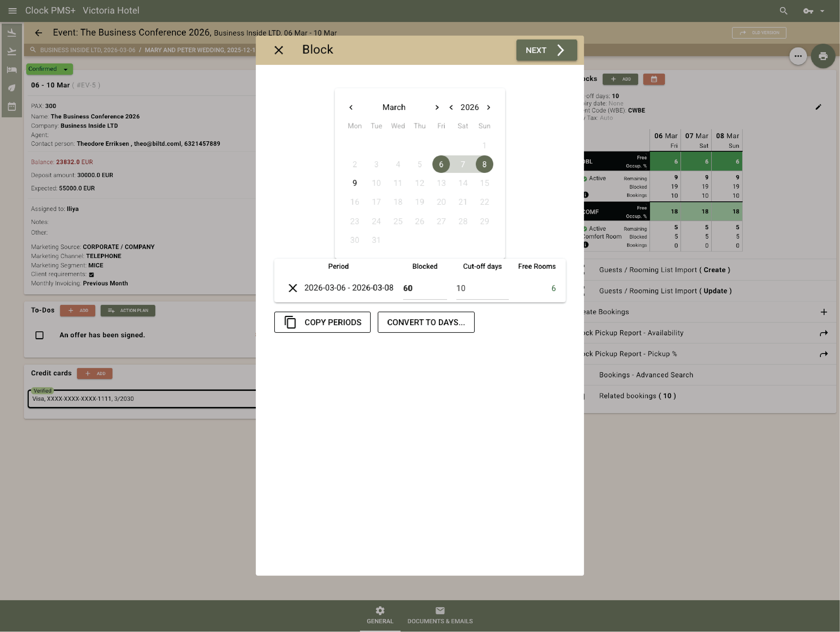This screenshot has width=840, height=632.
Task: Click the pencil edit icon for block details
Action: (x=818, y=107)
